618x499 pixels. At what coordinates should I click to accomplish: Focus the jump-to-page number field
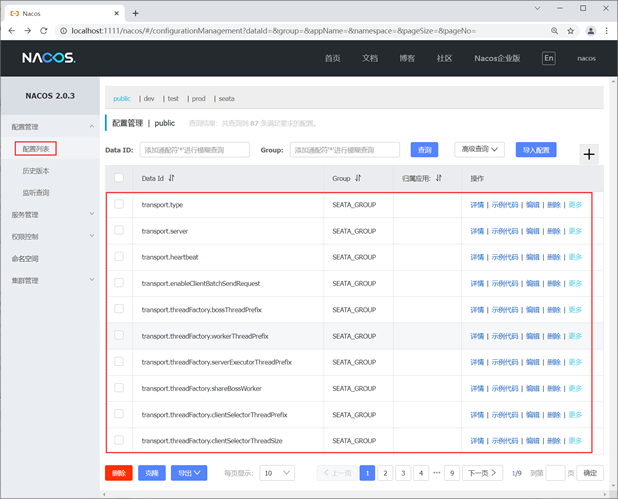pos(556,473)
